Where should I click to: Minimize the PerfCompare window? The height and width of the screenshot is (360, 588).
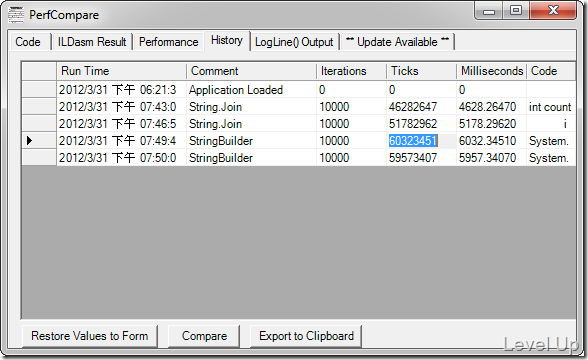489,10
